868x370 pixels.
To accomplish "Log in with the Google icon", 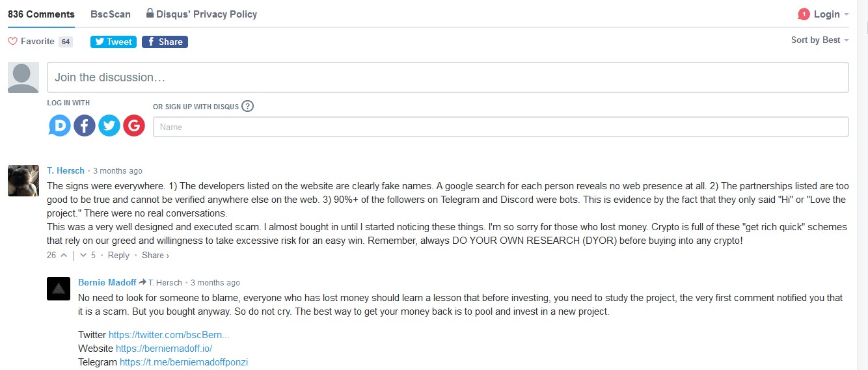I will [x=133, y=126].
